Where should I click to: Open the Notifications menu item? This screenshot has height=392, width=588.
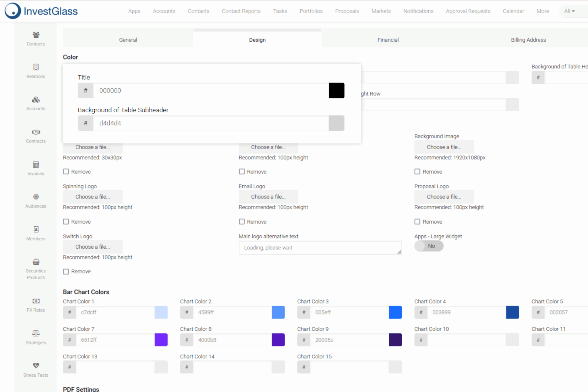pyautogui.click(x=418, y=11)
